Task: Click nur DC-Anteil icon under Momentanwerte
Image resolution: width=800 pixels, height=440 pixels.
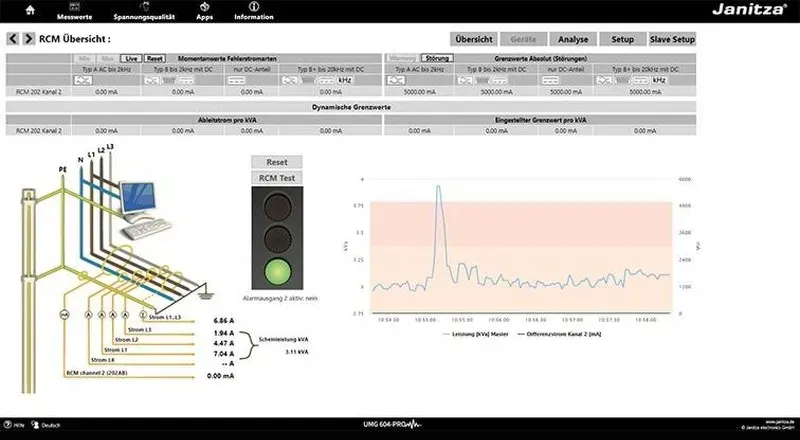Action: tap(237, 80)
